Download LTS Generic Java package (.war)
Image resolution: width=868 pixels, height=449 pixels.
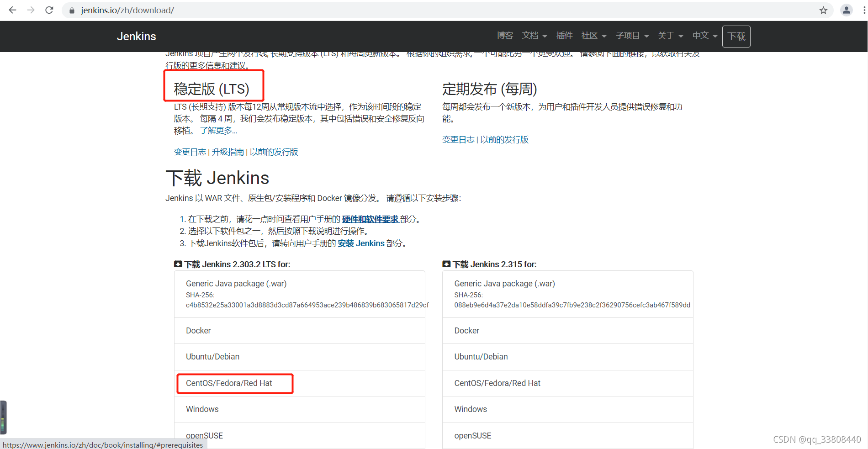[300, 294]
